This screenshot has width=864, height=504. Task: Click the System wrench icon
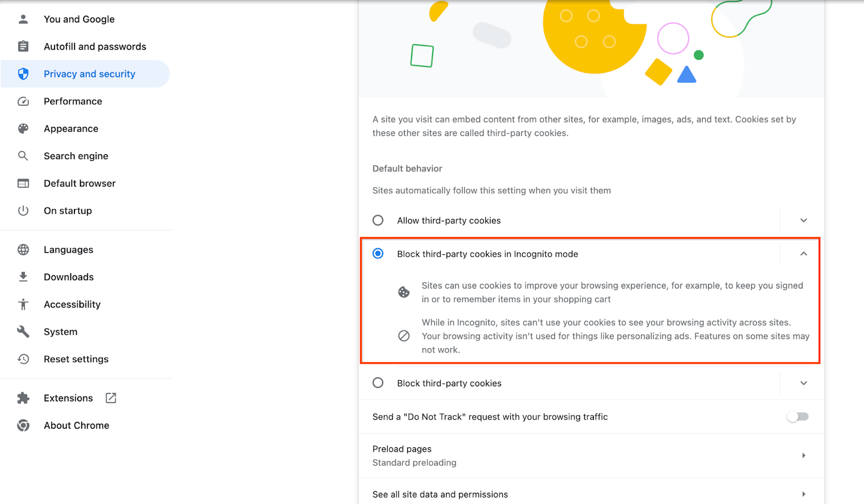23,331
